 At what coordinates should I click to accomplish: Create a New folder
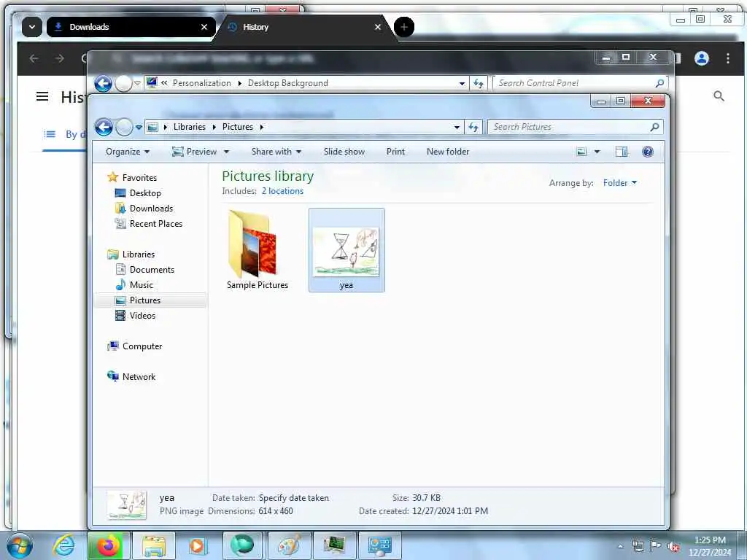(448, 152)
